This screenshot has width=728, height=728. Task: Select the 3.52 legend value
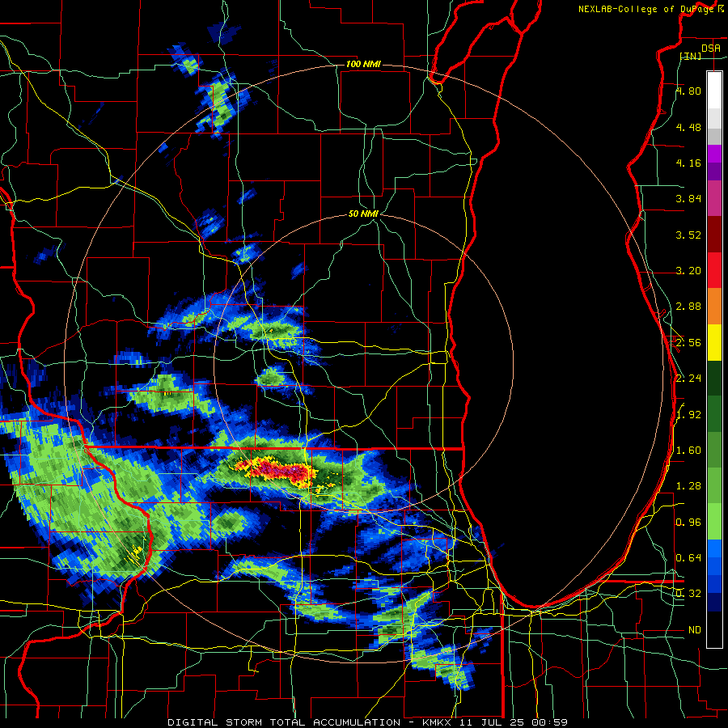pos(688,235)
